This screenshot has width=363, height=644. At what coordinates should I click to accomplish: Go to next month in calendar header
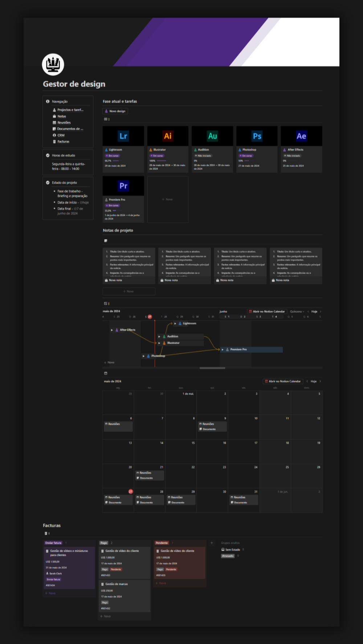coord(320,381)
